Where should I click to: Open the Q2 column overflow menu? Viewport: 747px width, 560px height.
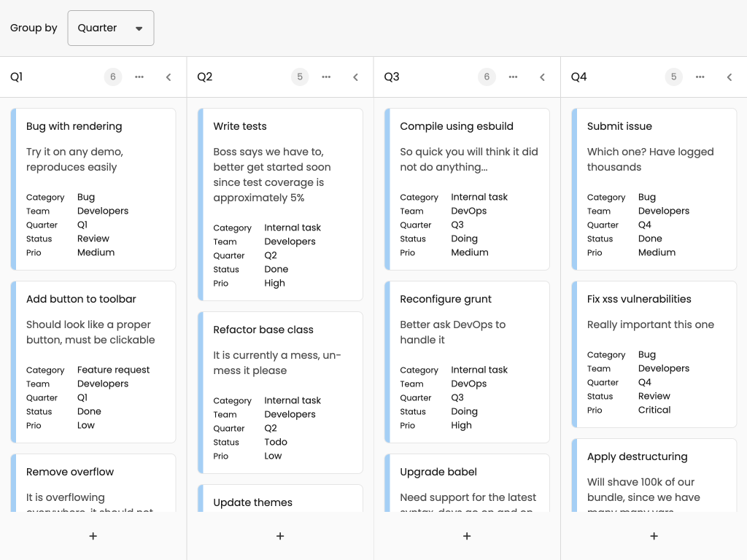[x=326, y=77]
